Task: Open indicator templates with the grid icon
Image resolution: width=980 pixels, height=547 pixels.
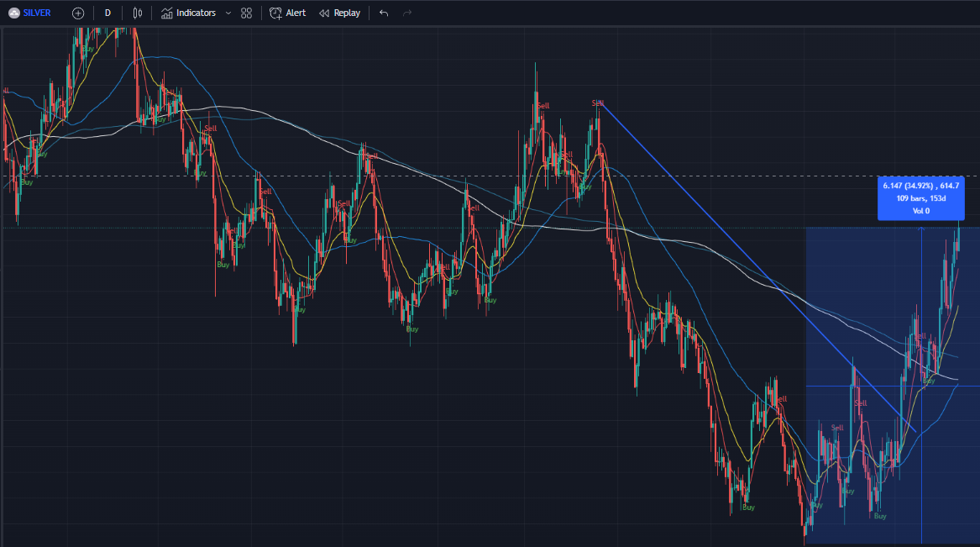Action: click(x=245, y=13)
